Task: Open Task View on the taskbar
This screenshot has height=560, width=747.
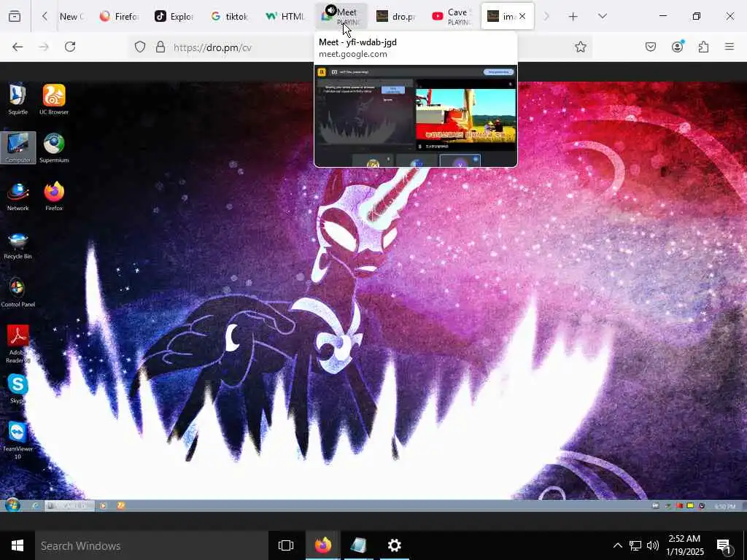Action: 286,545
